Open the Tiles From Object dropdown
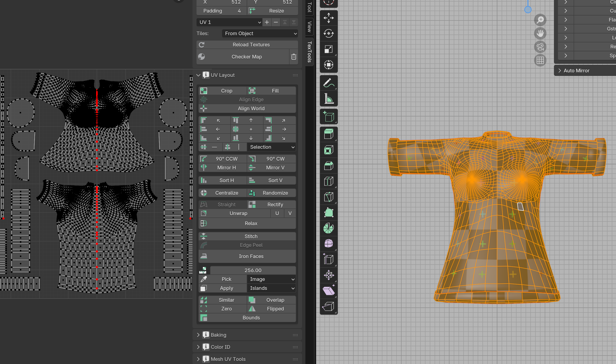 (x=259, y=33)
